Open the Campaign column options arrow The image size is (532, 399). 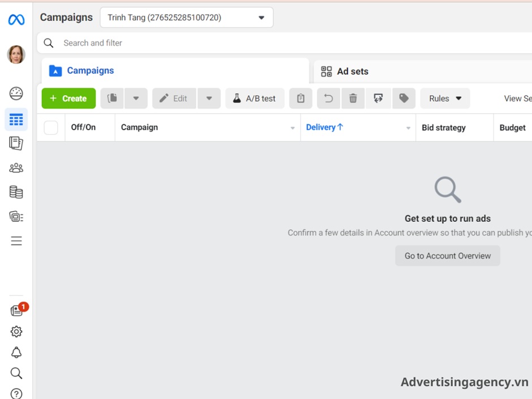292,128
